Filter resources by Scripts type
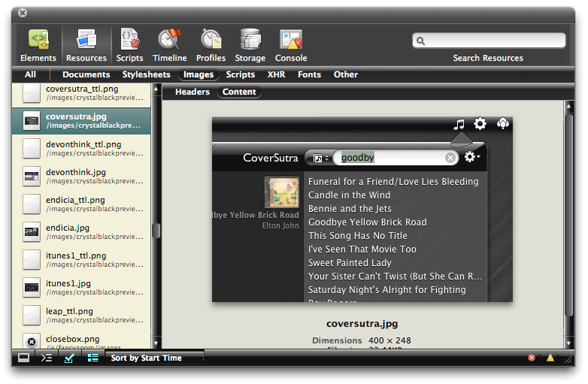 (241, 74)
